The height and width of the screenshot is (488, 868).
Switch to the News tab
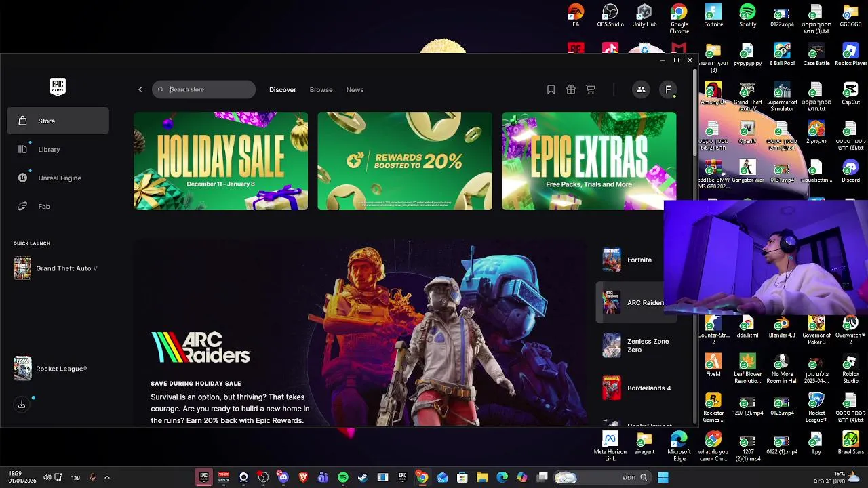point(355,89)
